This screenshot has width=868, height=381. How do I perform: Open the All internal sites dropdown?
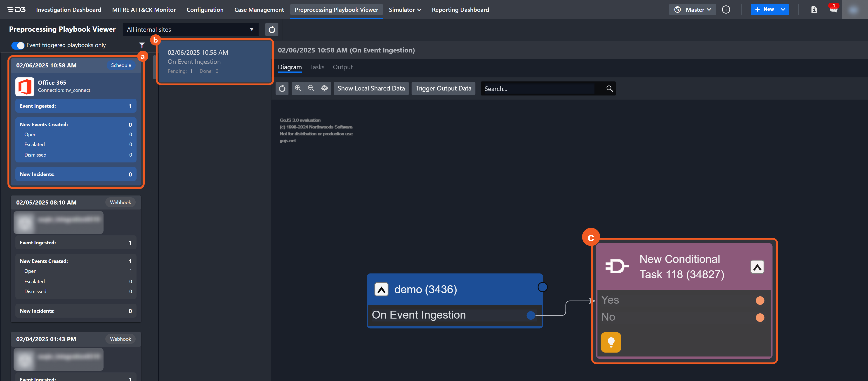(190, 30)
